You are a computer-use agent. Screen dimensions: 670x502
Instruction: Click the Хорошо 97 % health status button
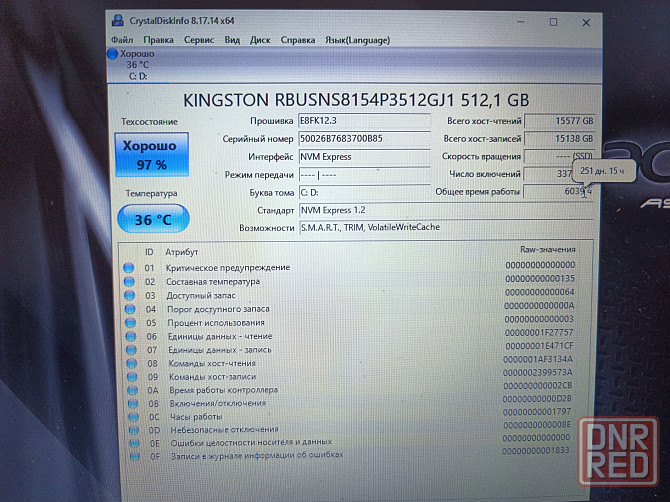pyautogui.click(x=151, y=154)
